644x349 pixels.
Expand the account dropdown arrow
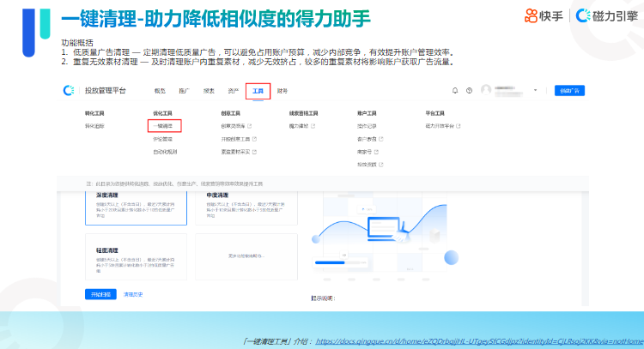pos(535,90)
